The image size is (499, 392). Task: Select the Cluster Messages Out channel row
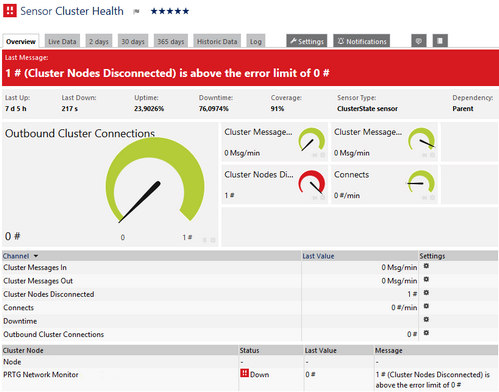pos(250,281)
